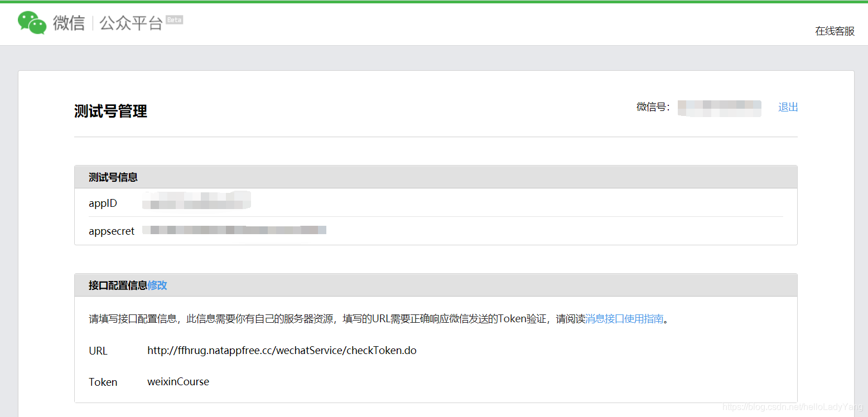Click the 微信号 label

[653, 107]
